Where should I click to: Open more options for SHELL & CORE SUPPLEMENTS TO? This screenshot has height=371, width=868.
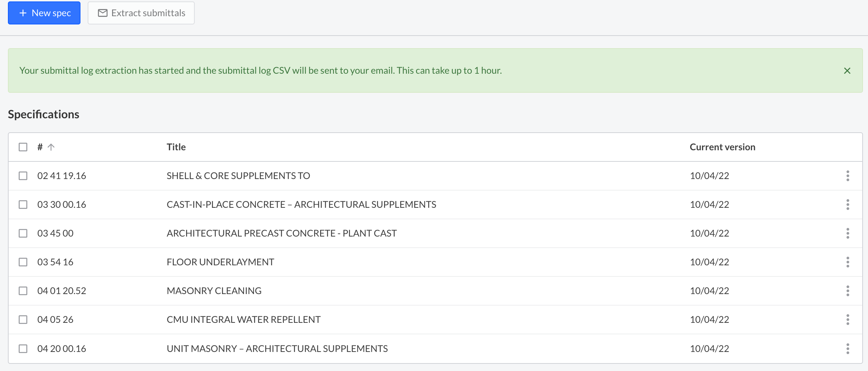tap(848, 176)
